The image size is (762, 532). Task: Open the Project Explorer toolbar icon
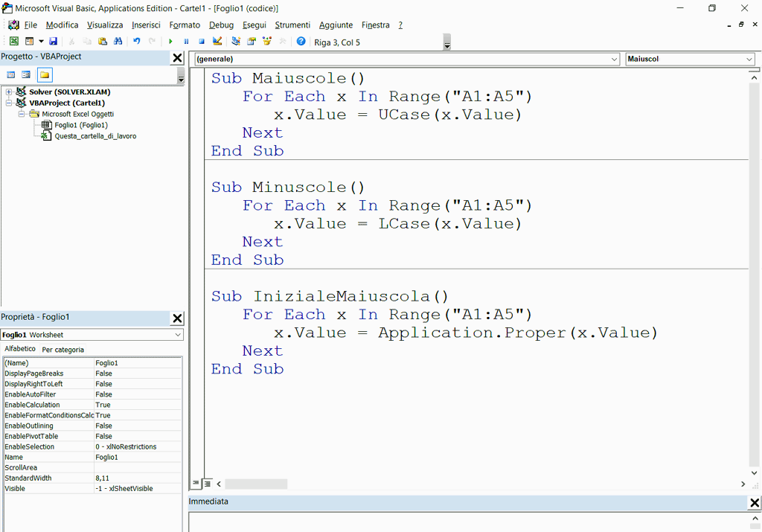pyautogui.click(x=236, y=42)
